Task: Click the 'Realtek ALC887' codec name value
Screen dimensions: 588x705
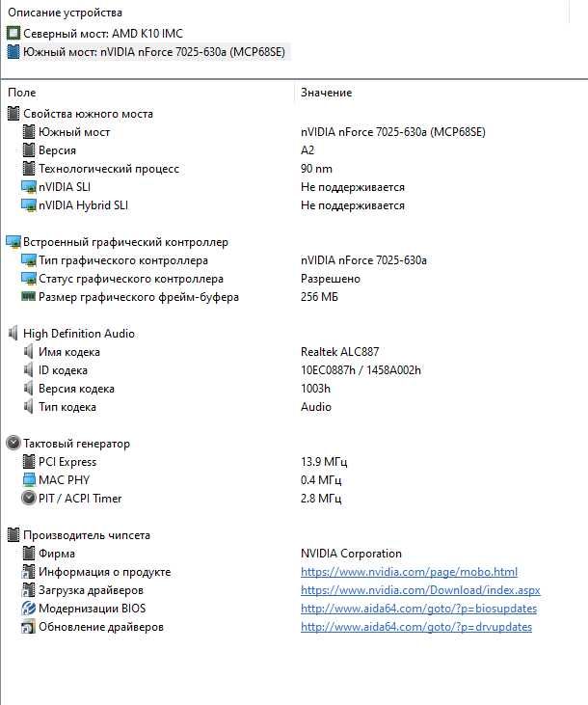Action: point(340,352)
